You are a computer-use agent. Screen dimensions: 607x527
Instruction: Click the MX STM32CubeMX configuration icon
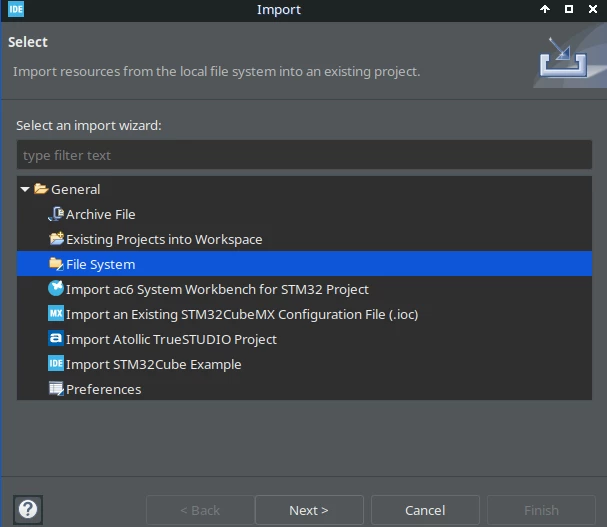coord(56,314)
